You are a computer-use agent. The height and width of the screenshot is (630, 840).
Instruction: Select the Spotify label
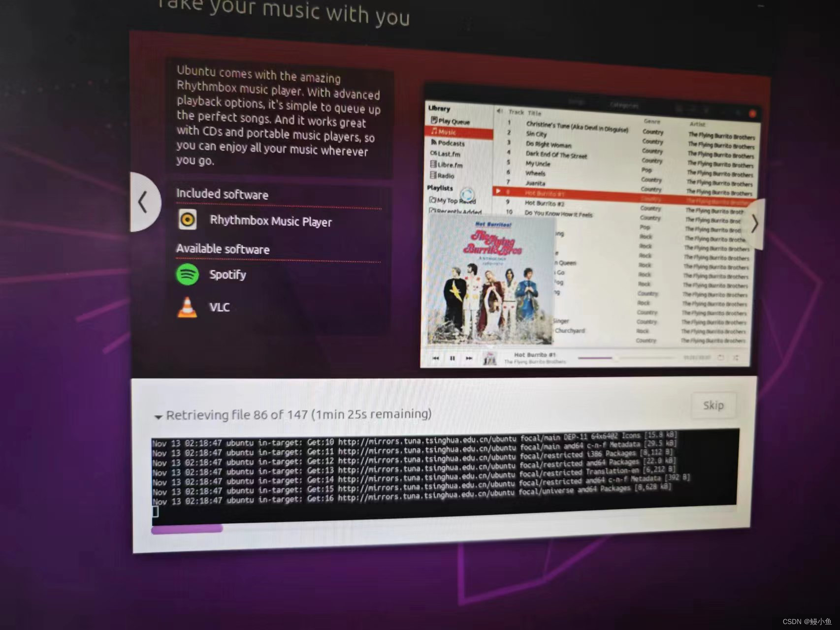point(227,275)
